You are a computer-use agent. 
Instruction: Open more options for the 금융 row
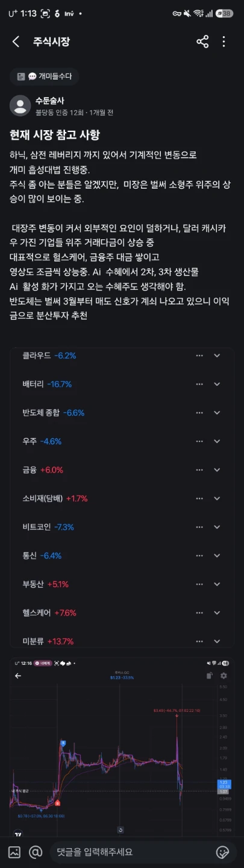pos(199,470)
